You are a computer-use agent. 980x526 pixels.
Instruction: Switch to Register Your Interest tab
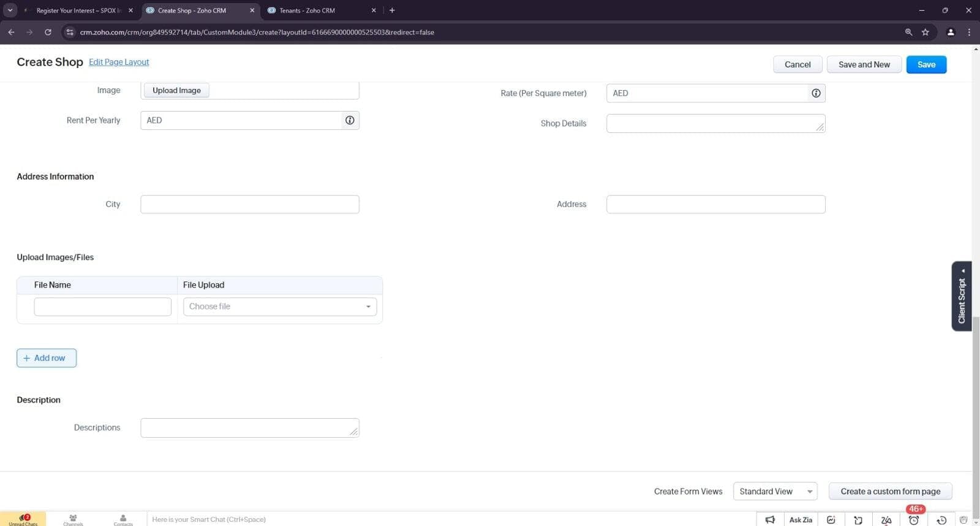tap(78, 10)
